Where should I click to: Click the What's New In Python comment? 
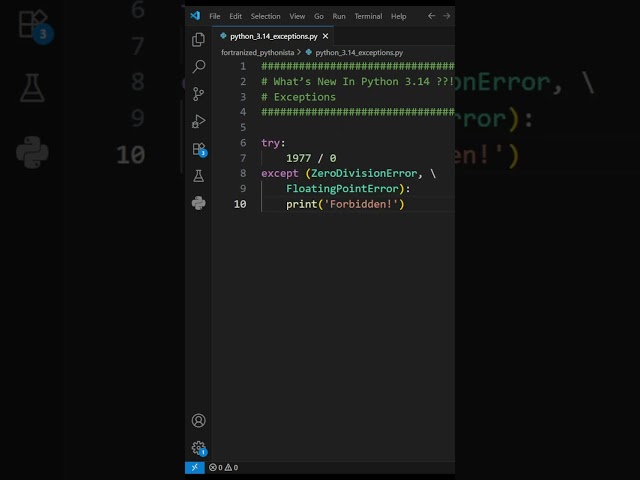(358, 82)
